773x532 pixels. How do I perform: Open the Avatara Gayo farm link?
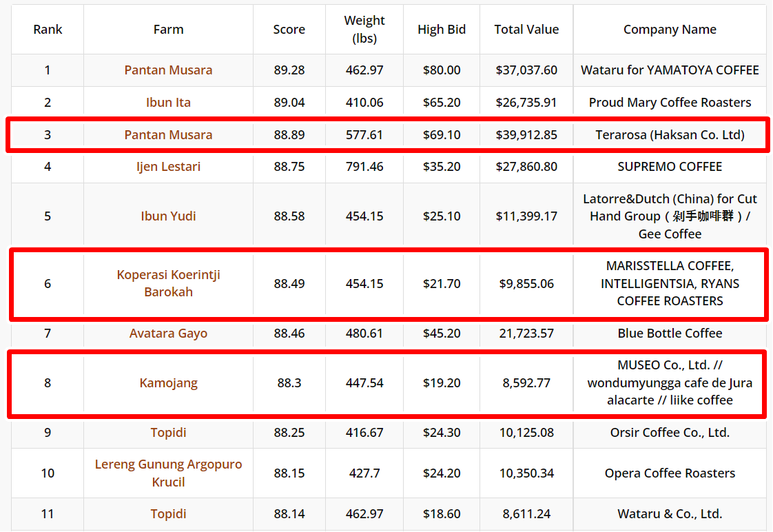pos(168,334)
